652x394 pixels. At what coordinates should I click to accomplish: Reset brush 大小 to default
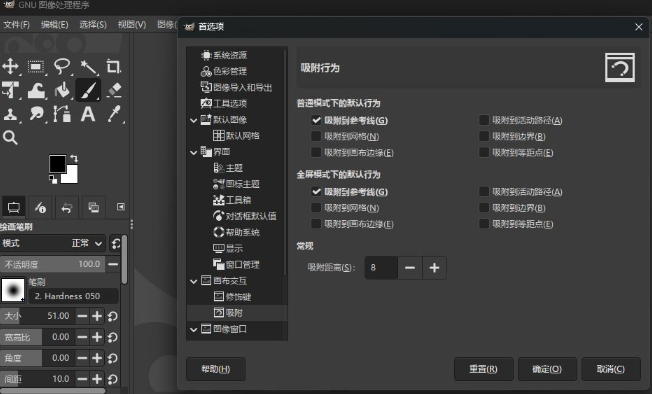coord(112,316)
